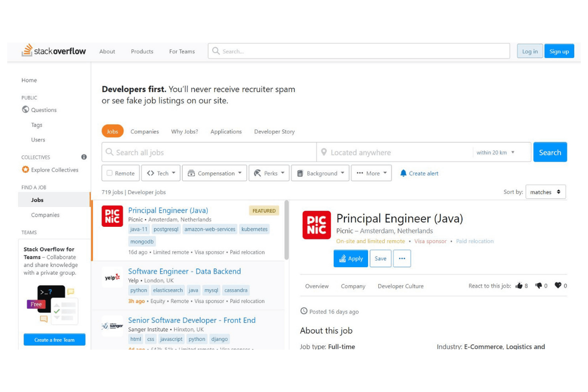Click the Yelp logo in job listing
Image resolution: width=588 pixels, height=392 pixels.
point(112,277)
